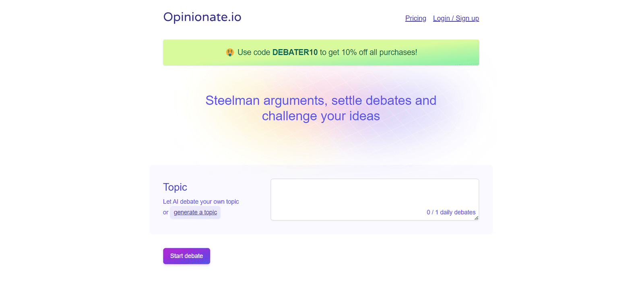Click the "generate a topic" link

[x=195, y=213]
